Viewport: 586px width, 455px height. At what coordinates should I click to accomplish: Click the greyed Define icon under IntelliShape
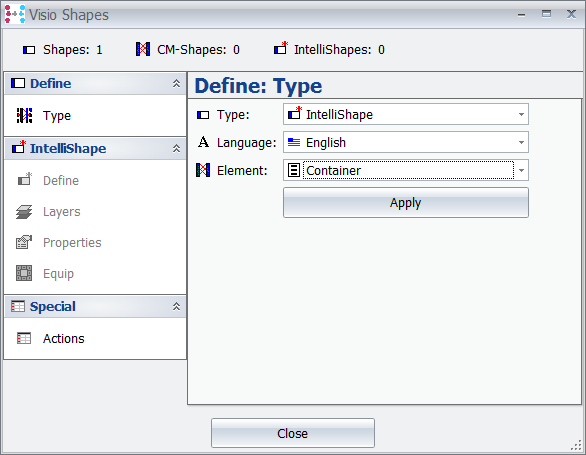coord(25,179)
